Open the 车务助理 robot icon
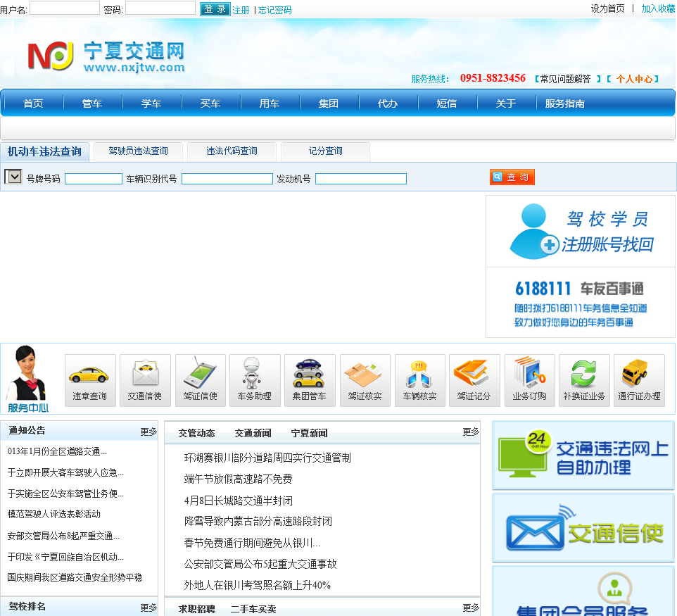The image size is (677, 616). tap(255, 380)
